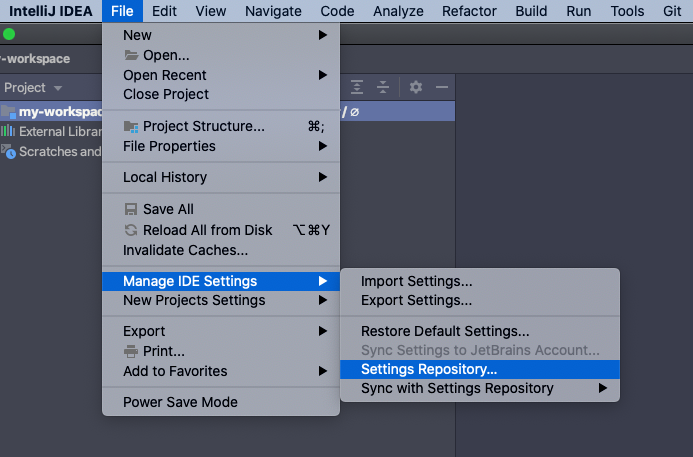Hide the Project panel with minus icon
The image size is (693, 457).
(x=442, y=87)
